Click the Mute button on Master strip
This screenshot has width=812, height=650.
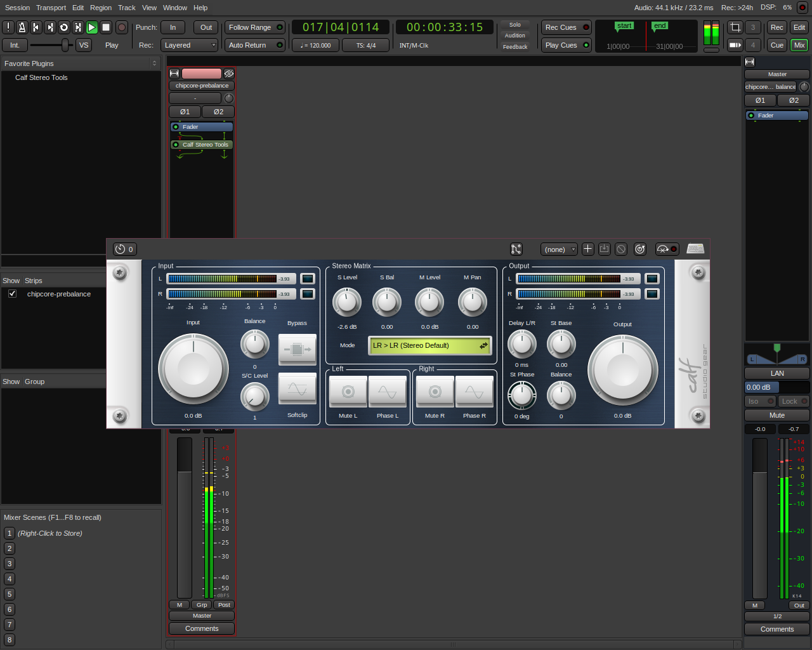[777, 415]
